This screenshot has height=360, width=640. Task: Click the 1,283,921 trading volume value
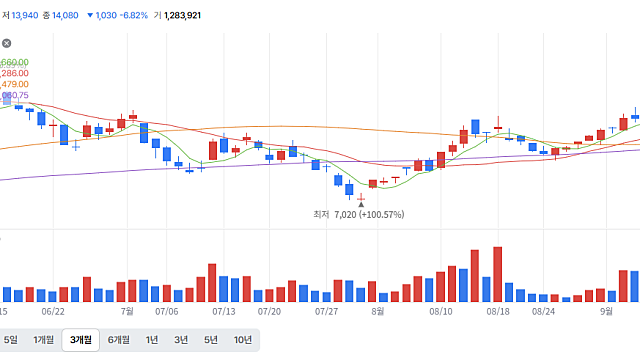click(182, 16)
